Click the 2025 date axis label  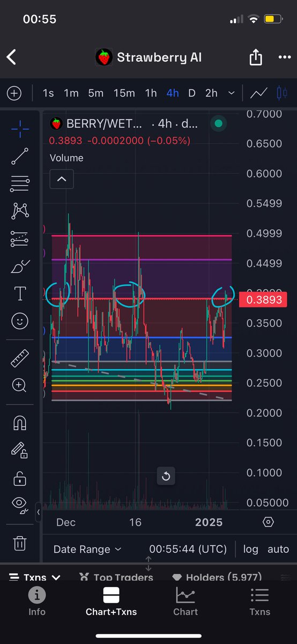209,522
